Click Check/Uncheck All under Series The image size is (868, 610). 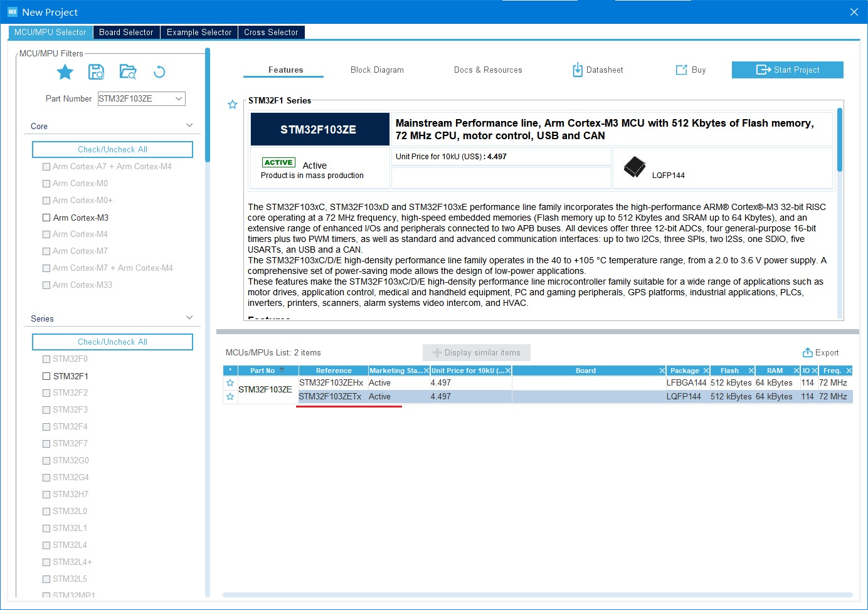pyautogui.click(x=112, y=342)
